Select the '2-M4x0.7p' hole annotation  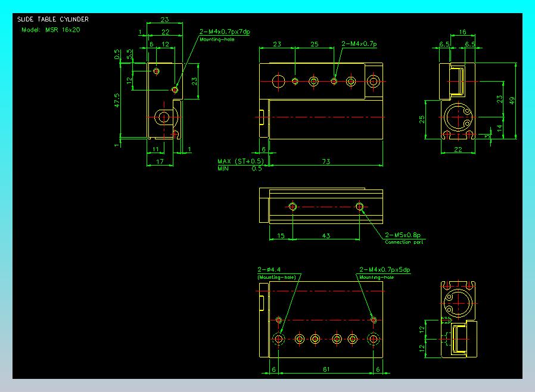point(359,44)
